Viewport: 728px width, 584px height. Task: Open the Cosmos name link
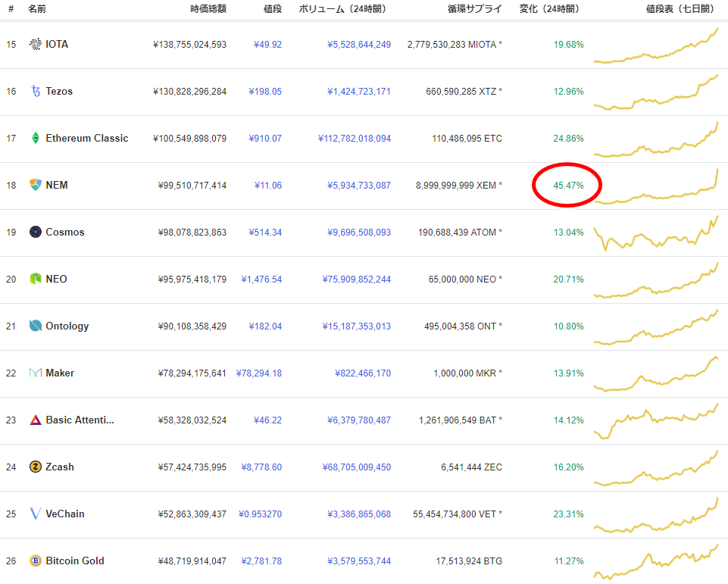click(x=65, y=232)
